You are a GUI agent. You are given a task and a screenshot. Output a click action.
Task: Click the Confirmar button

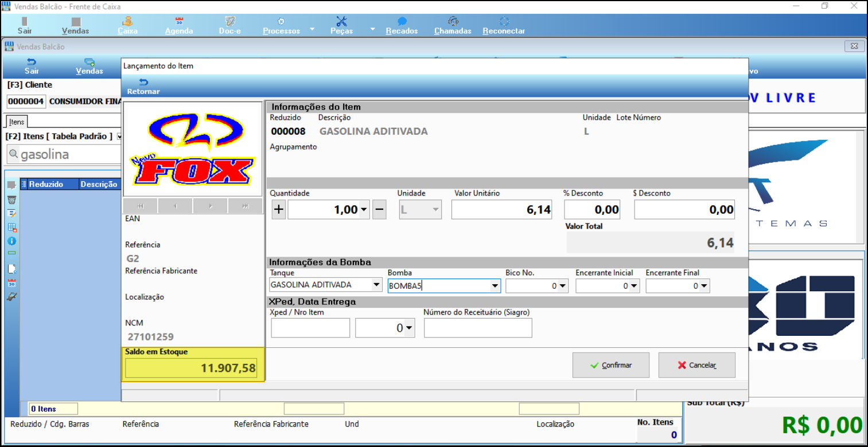[611, 365]
